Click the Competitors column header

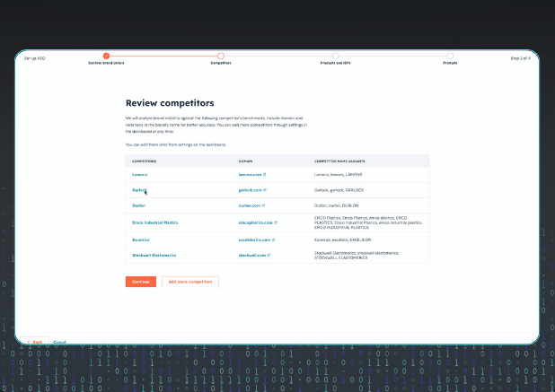tap(144, 161)
